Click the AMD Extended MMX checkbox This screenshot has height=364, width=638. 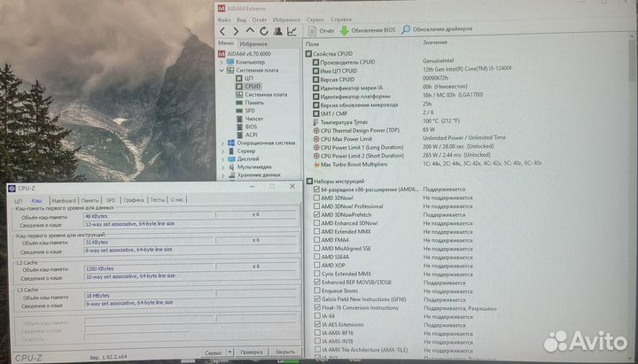(x=316, y=231)
